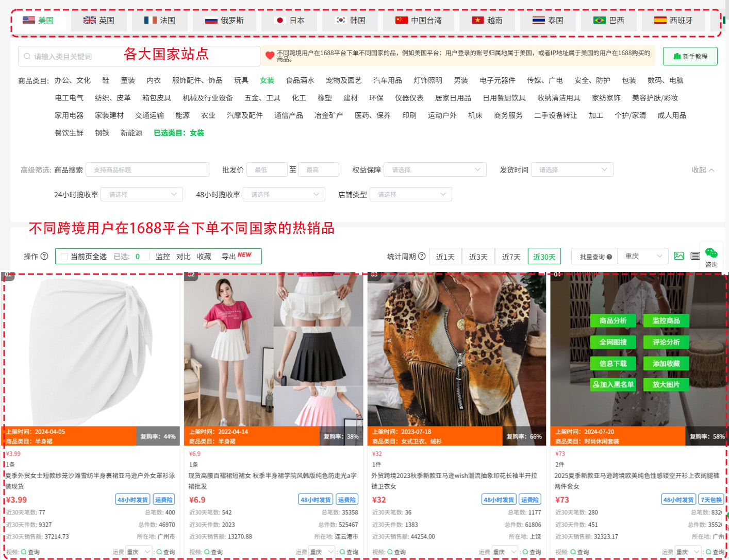Viewport: 729px width, 560px height.
Task: Switch to image grid view icon
Action: coord(679,256)
